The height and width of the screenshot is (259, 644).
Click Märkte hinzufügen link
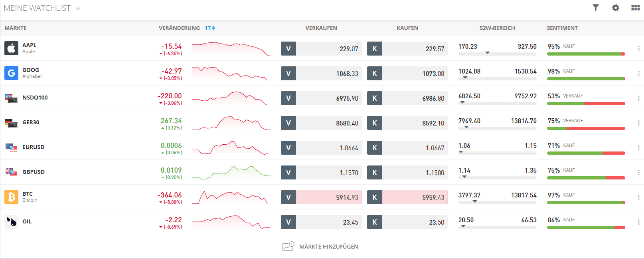pos(329,247)
